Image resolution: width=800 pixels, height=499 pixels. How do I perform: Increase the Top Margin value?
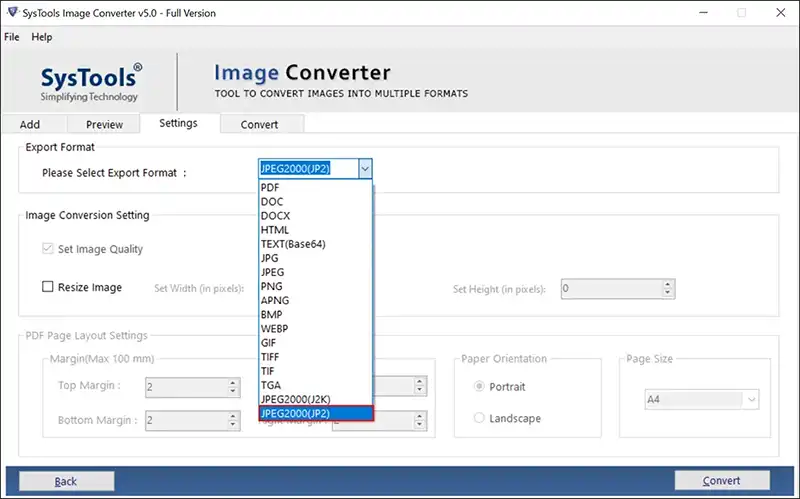pyautogui.click(x=233, y=383)
